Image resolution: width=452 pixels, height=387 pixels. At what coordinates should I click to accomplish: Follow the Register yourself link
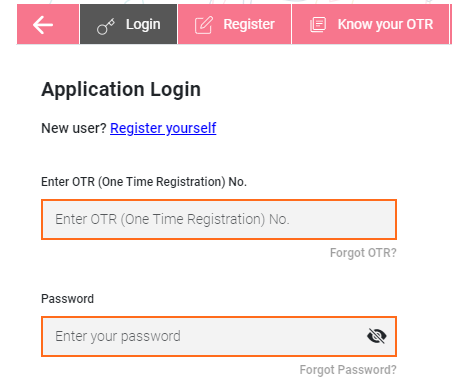(x=163, y=128)
